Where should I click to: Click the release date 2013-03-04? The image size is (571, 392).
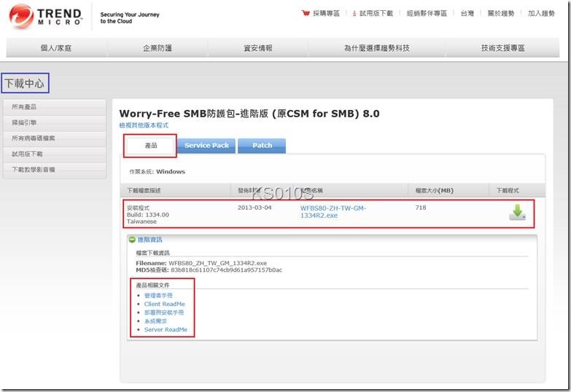pyautogui.click(x=255, y=208)
